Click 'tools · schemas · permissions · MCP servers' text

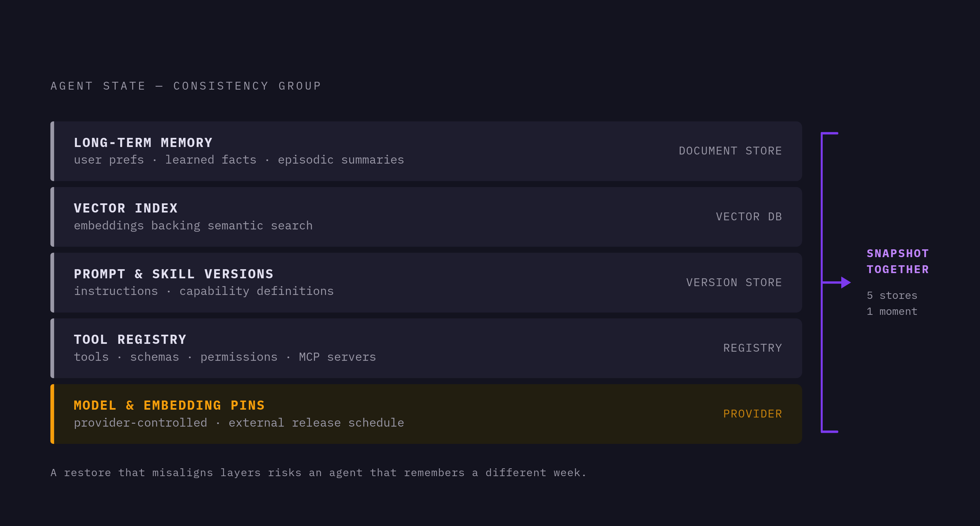click(x=225, y=357)
